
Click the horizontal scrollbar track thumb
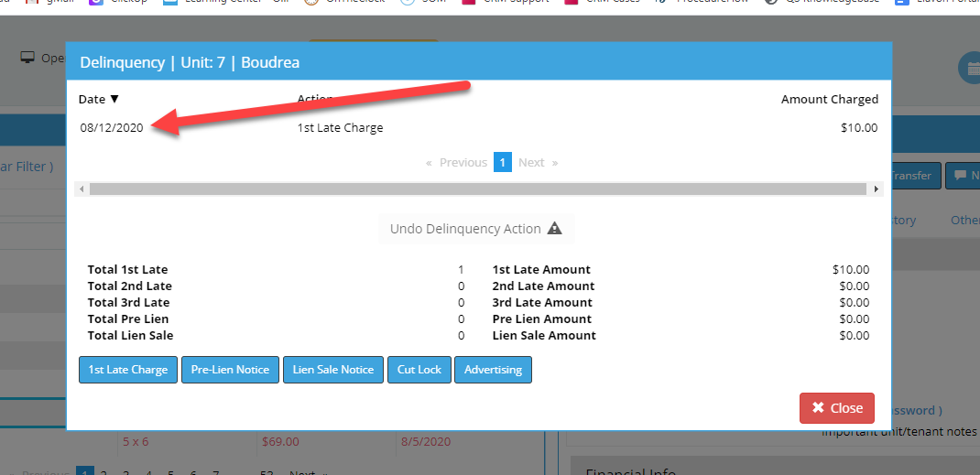click(x=478, y=189)
